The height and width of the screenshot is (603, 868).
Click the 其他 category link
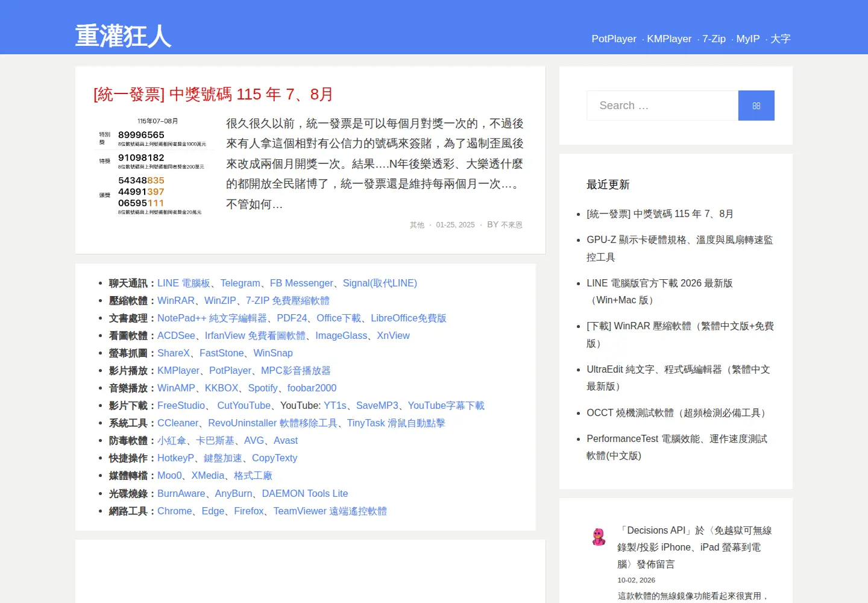tap(417, 225)
